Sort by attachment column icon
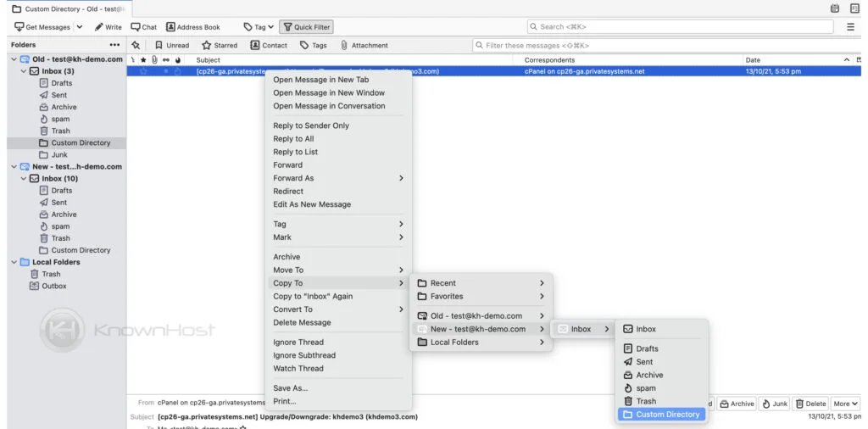 154,60
